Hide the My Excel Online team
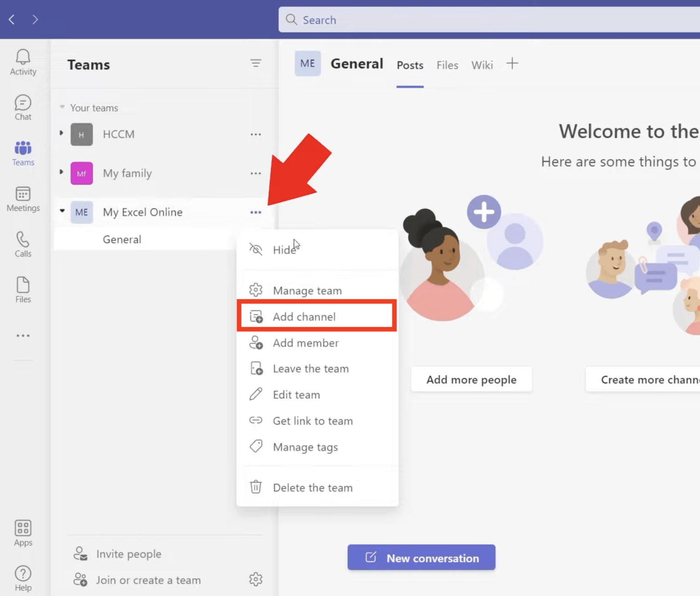Viewport: 700px width, 596px height. [x=284, y=249]
